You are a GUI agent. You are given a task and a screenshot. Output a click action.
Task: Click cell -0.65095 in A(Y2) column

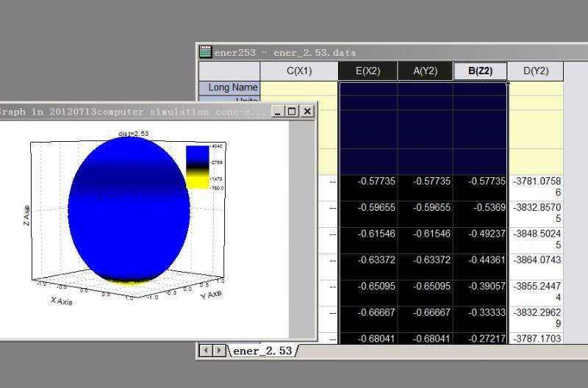tap(426, 292)
